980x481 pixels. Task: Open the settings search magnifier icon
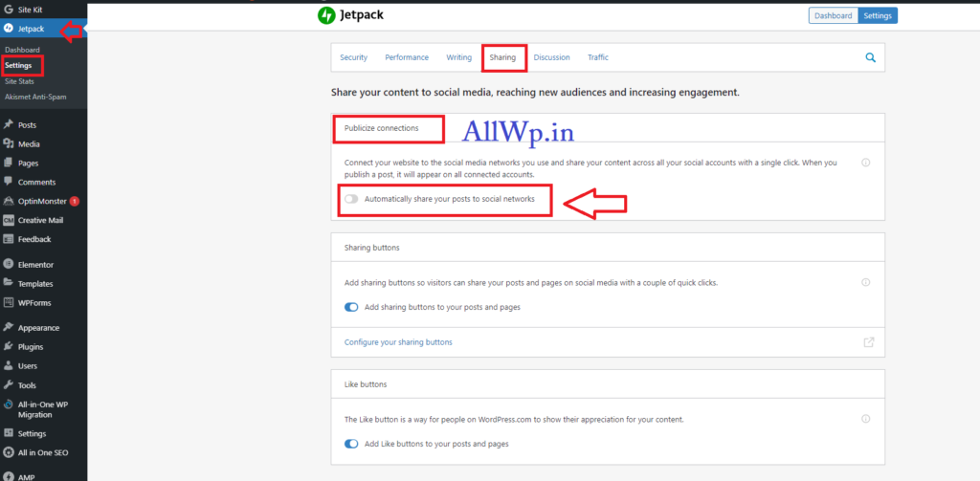click(870, 57)
